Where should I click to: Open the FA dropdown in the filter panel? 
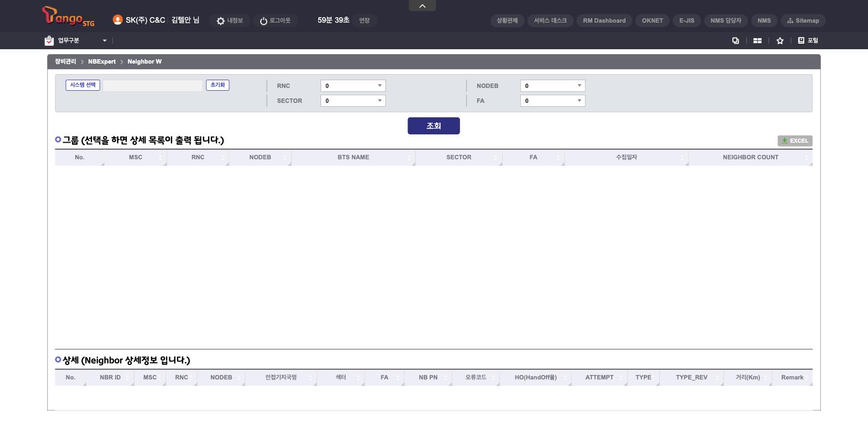click(x=552, y=101)
